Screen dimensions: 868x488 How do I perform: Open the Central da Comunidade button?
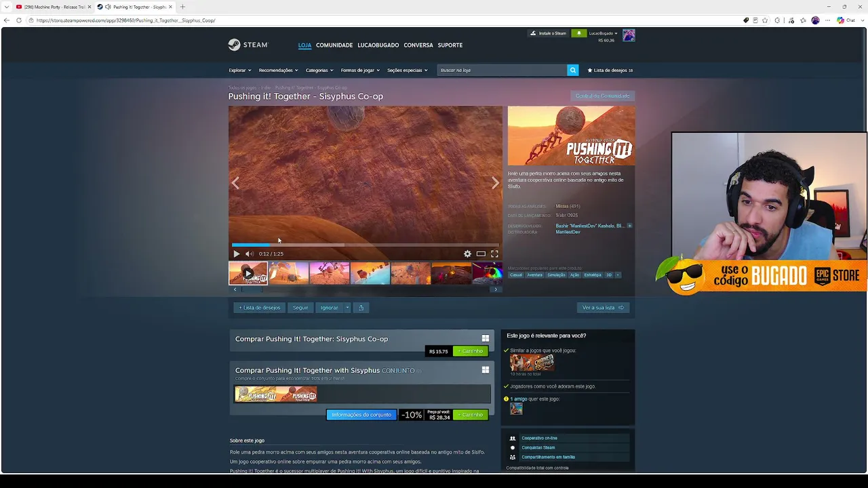[x=603, y=96]
